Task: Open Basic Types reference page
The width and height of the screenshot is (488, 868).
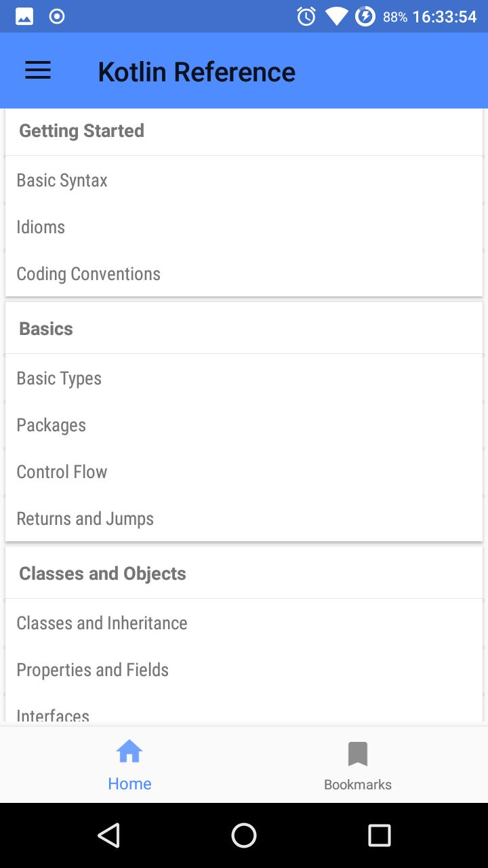Action: (244, 378)
